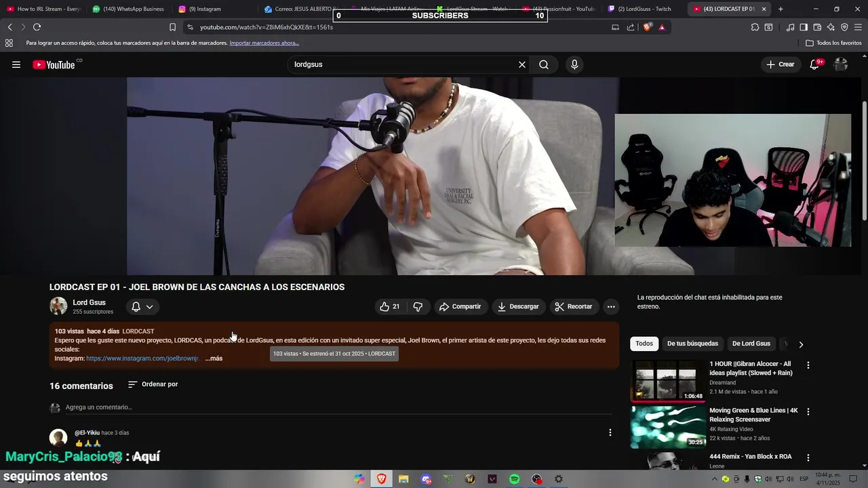Open the Lord Gsus channel avatar

(58, 306)
